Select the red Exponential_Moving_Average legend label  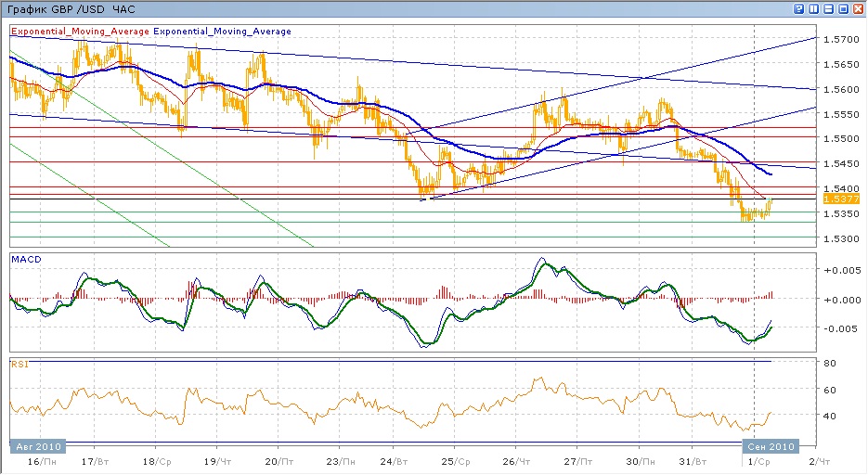point(79,32)
